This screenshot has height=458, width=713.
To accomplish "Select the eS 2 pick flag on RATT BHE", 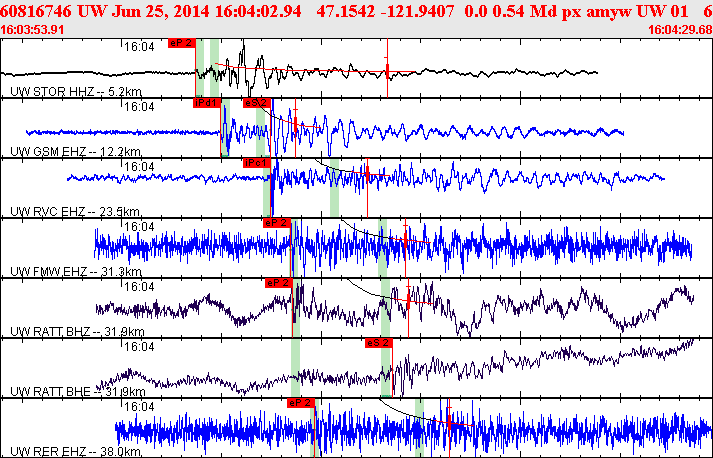I will tap(378, 343).
